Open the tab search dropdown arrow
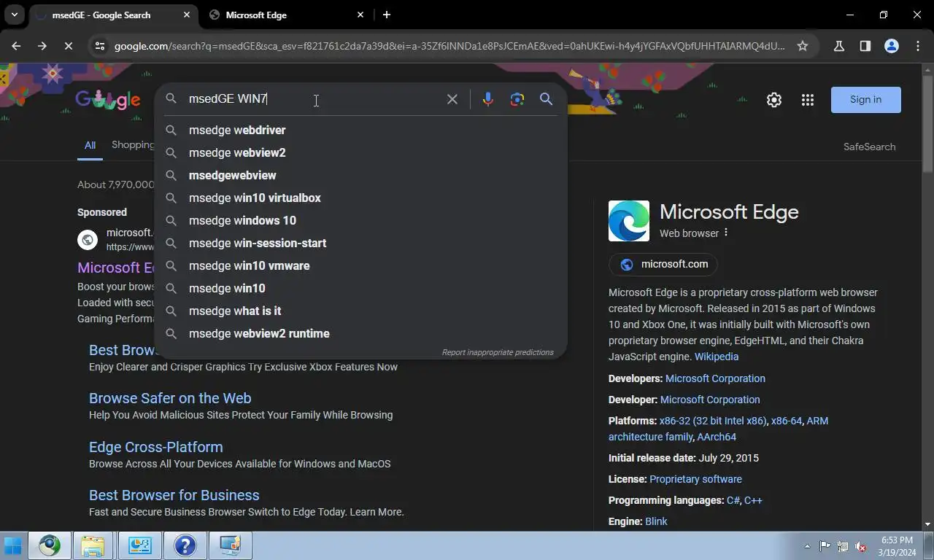934x560 pixels. [x=14, y=15]
